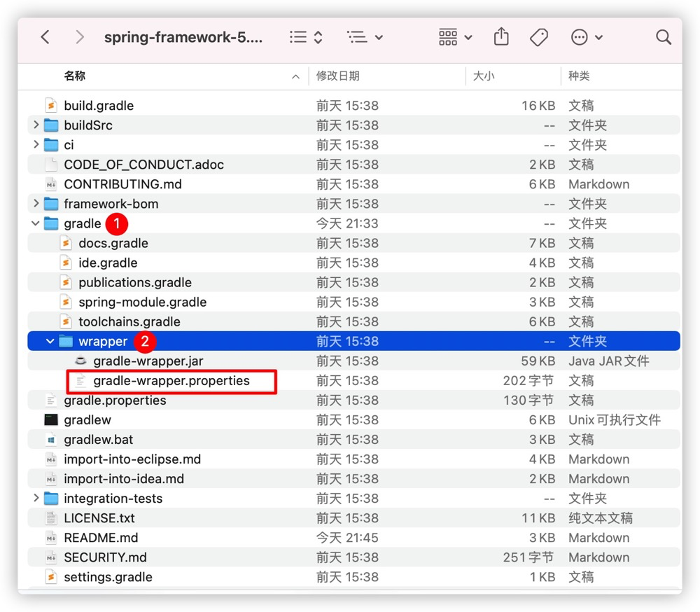700x612 pixels.
Task: Click the Tag icon in toolbar
Action: [x=539, y=37]
